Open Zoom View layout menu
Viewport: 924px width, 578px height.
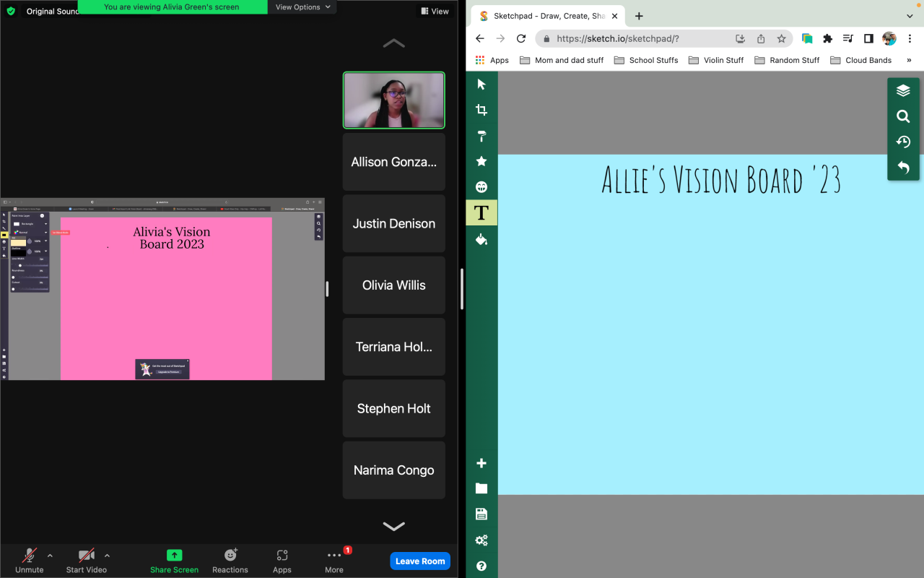435,11
